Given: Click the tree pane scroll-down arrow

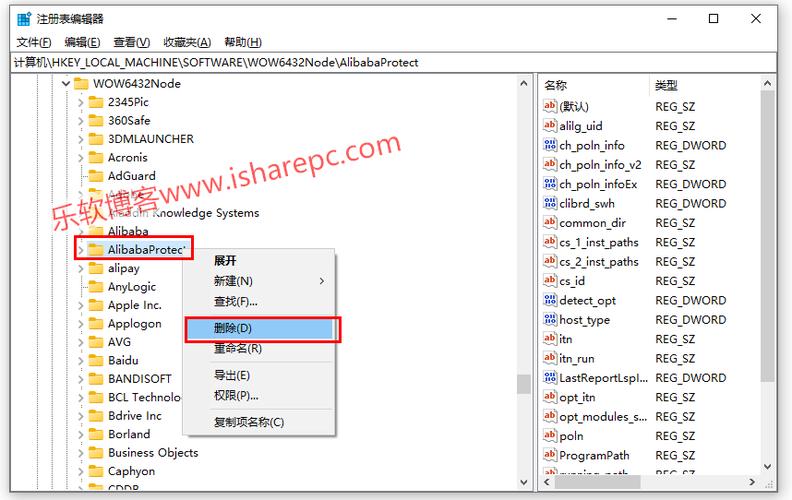Looking at the screenshot, I should tap(524, 482).
